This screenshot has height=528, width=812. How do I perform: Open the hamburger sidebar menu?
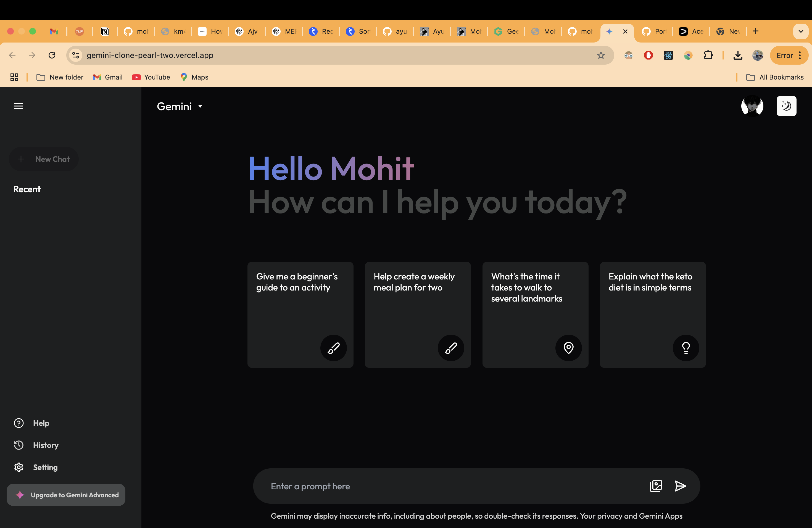pyautogui.click(x=19, y=106)
